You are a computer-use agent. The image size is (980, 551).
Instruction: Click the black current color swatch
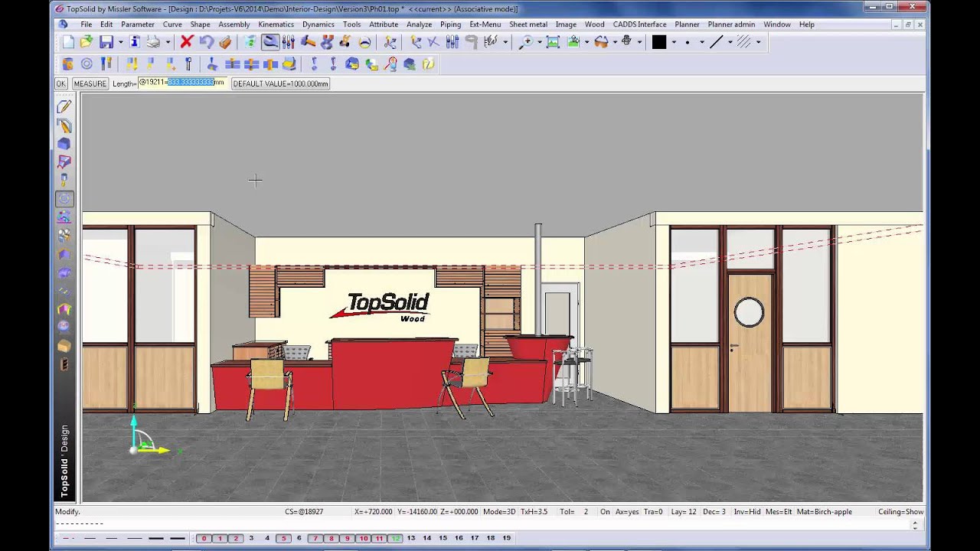659,42
